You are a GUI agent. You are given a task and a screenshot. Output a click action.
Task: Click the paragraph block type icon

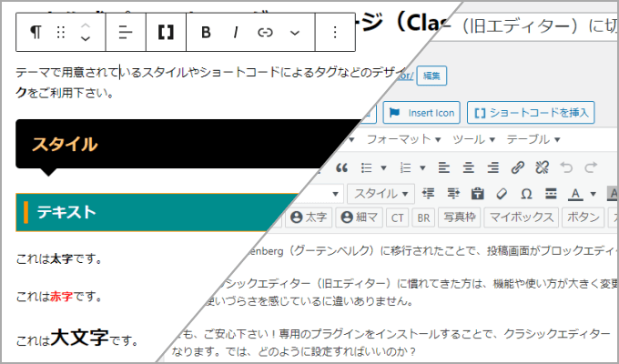point(36,32)
